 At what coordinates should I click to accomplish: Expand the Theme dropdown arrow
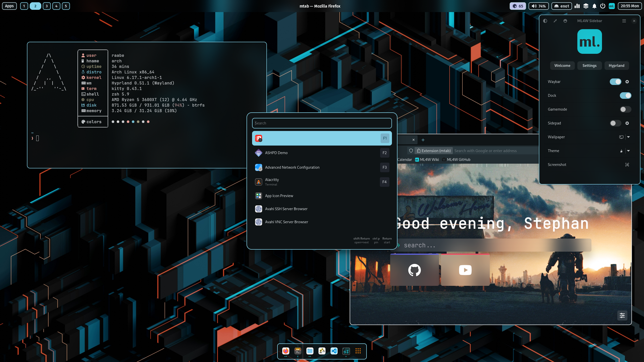point(628,151)
